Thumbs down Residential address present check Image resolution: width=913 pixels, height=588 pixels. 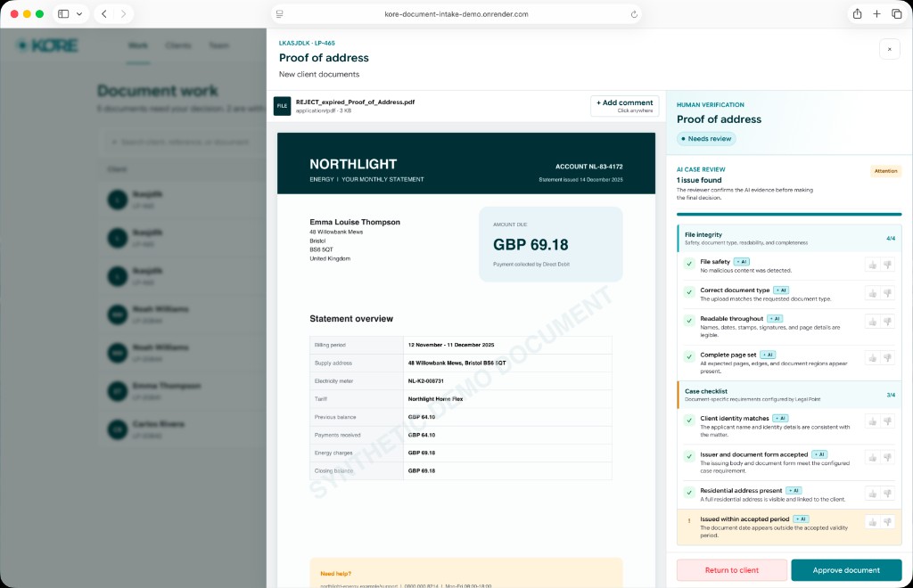pyautogui.click(x=887, y=494)
